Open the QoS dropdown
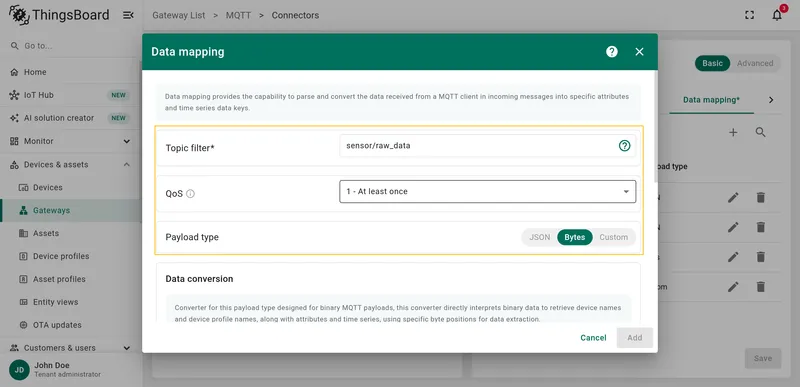Viewport: 800px width, 387px height. [488, 191]
